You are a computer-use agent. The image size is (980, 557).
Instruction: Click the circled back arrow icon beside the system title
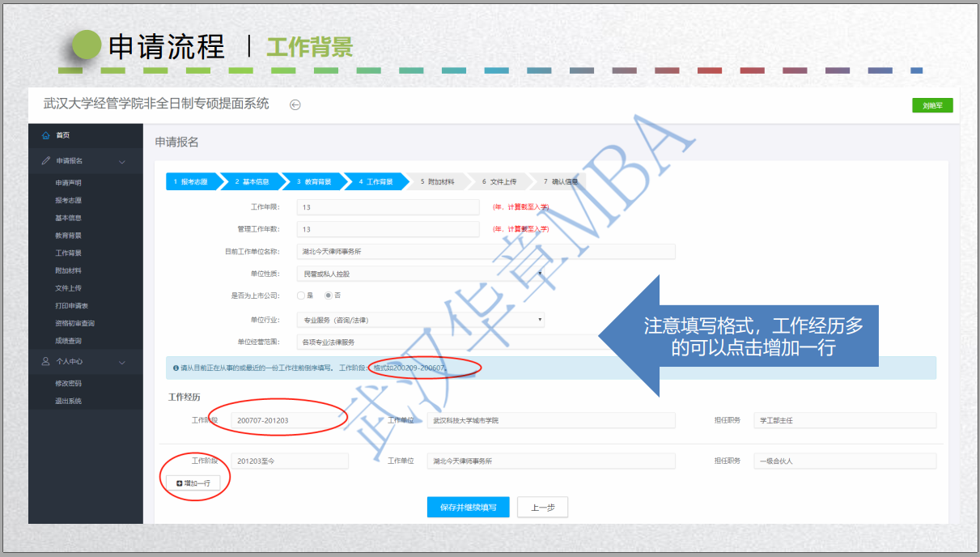pos(295,104)
